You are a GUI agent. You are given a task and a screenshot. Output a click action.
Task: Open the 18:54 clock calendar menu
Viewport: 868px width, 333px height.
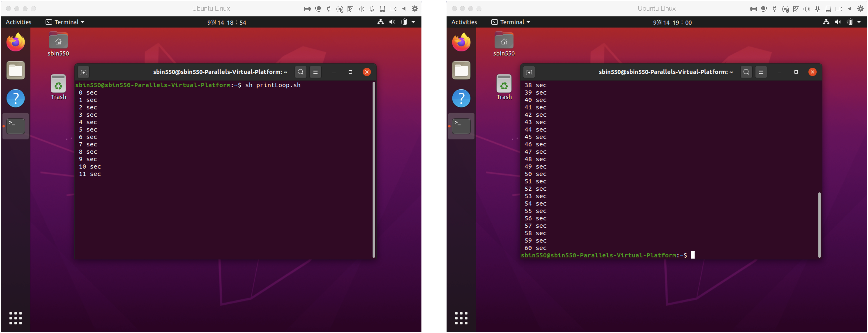tap(227, 22)
